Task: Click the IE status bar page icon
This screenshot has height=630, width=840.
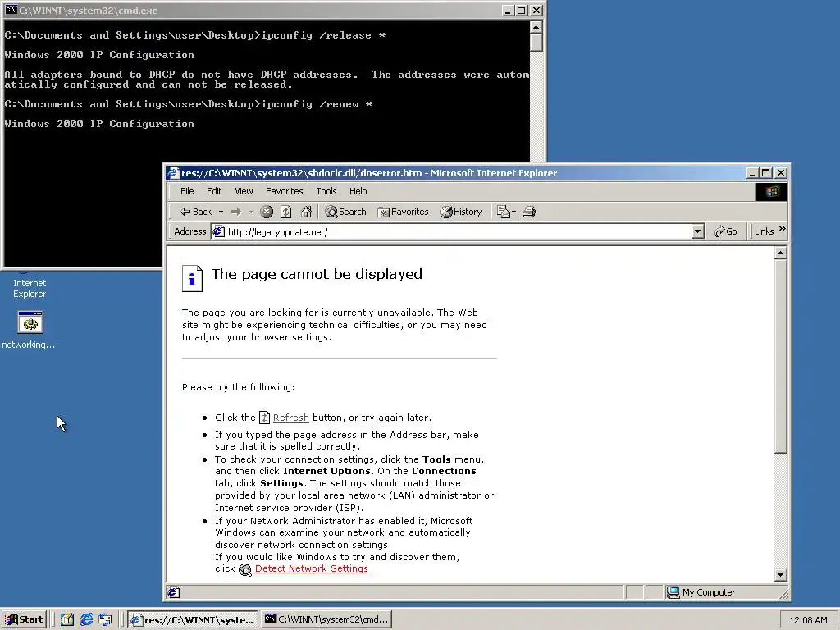Action: point(174,592)
